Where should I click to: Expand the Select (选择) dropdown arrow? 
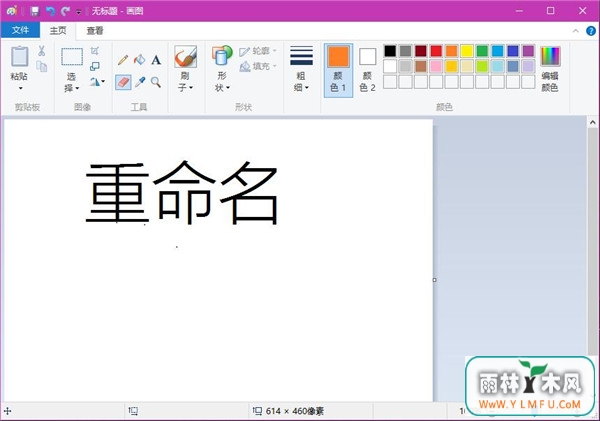[x=77, y=88]
